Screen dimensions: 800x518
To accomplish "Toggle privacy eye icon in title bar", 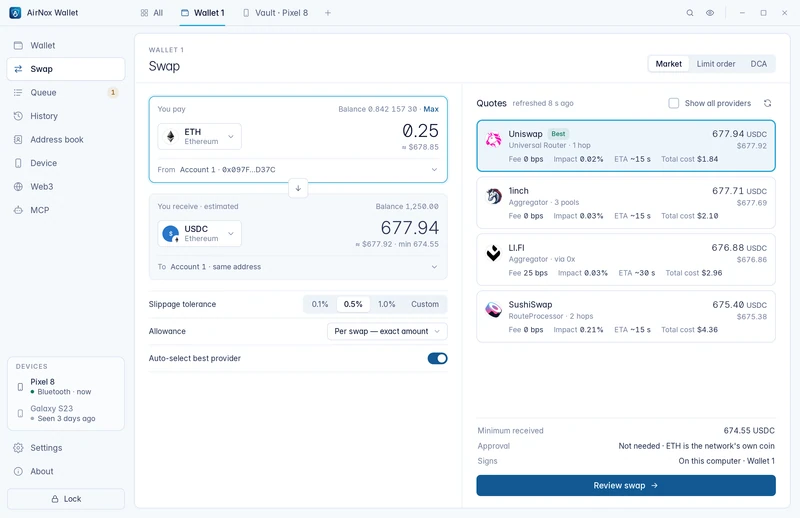I will click(710, 13).
